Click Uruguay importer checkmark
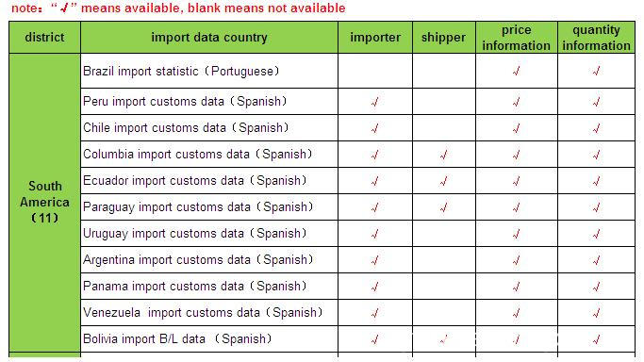Image resolution: width=644 pixels, height=362 pixels. [374, 234]
